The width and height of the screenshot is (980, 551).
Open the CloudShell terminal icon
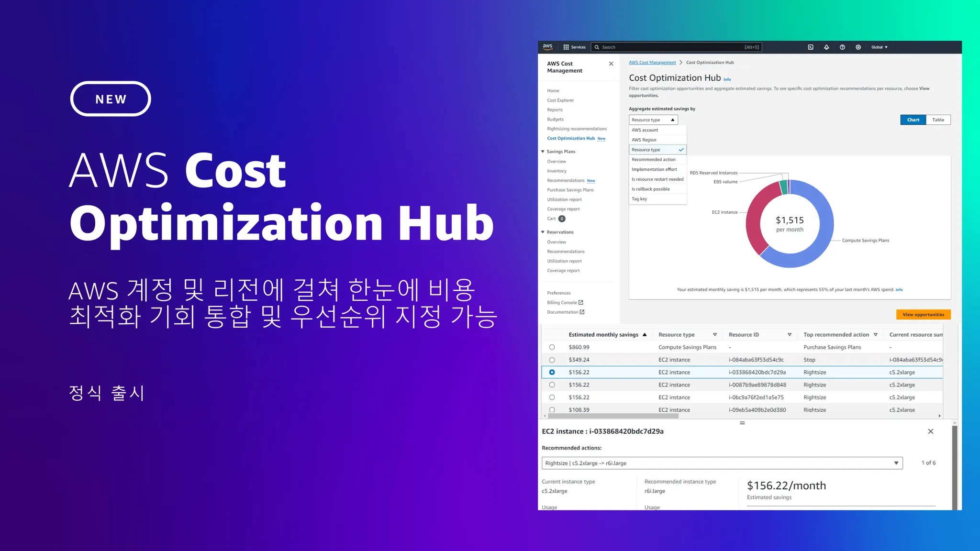tap(811, 47)
